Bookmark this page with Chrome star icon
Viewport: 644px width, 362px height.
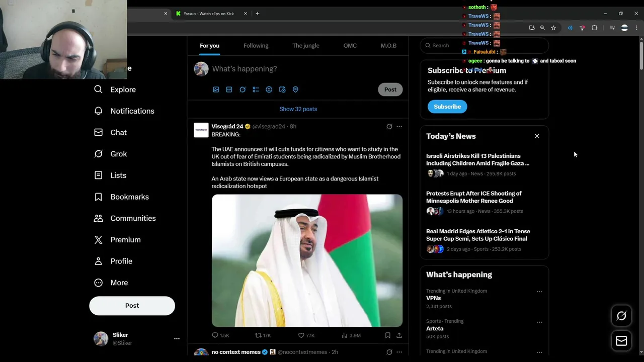click(x=553, y=28)
